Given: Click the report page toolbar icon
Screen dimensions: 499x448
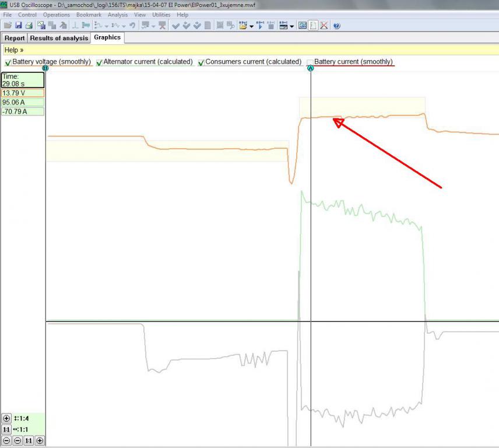Looking at the screenshot, I should [313, 26].
